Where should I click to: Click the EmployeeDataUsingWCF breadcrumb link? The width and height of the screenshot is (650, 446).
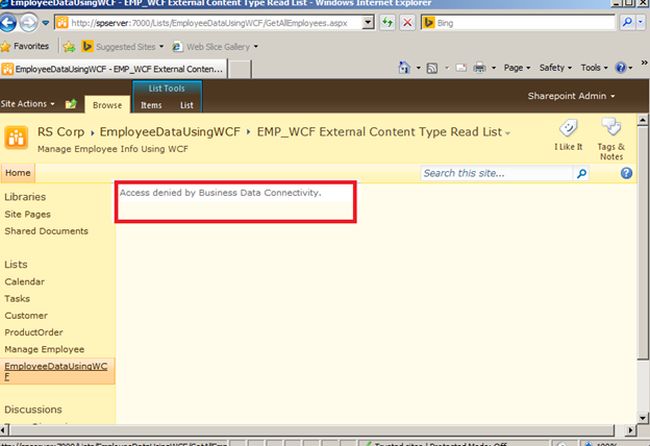[170, 132]
